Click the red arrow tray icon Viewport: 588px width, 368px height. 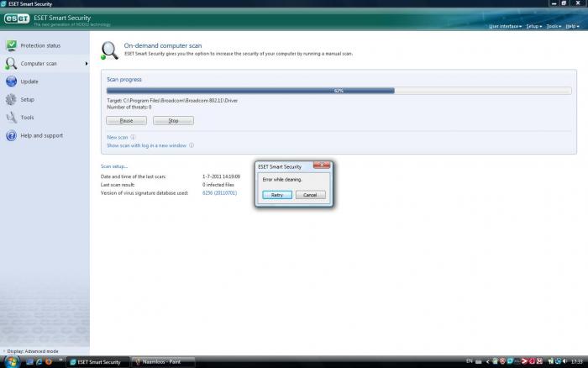[x=524, y=361]
